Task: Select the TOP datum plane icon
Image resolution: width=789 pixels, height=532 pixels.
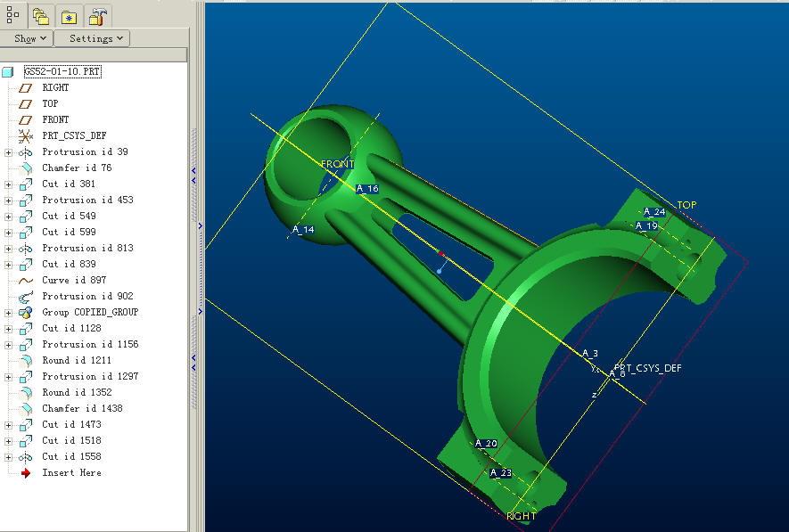Action: point(25,104)
